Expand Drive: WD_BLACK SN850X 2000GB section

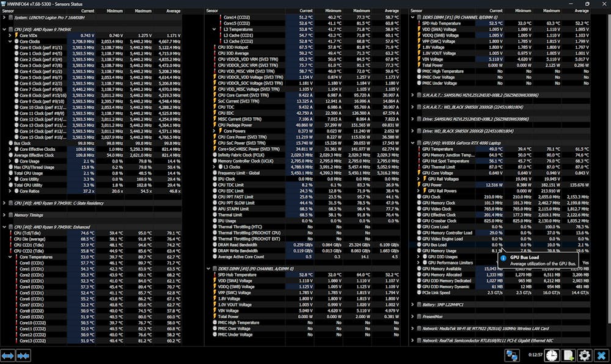(412, 131)
